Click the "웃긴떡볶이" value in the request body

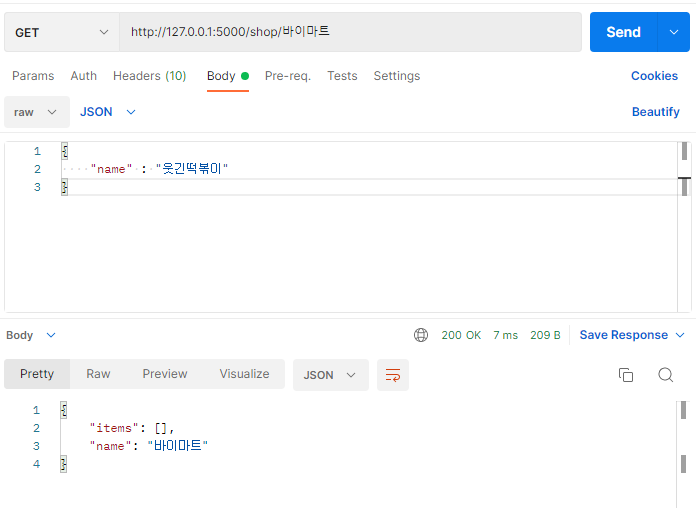click(192, 169)
